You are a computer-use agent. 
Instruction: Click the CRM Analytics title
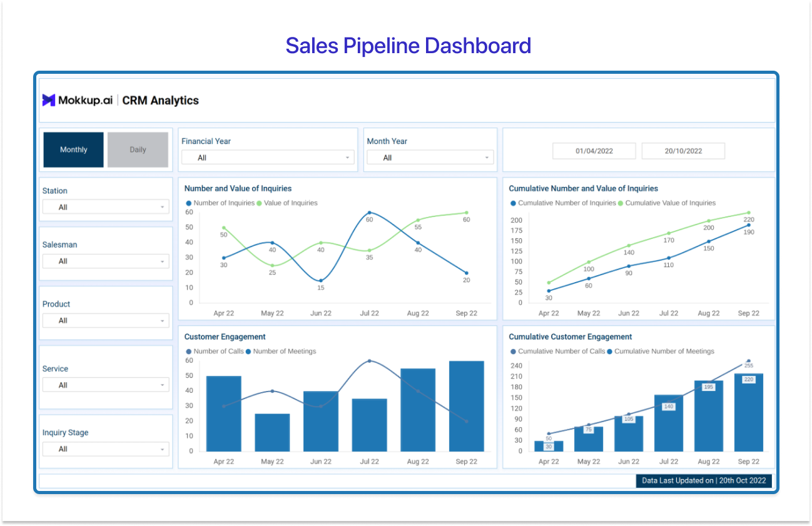160,100
